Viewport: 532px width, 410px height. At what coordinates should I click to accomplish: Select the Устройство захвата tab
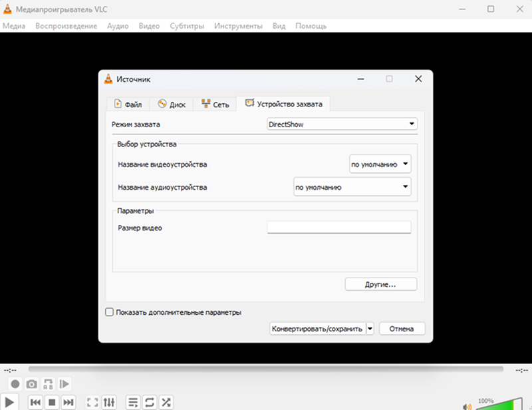click(x=283, y=104)
